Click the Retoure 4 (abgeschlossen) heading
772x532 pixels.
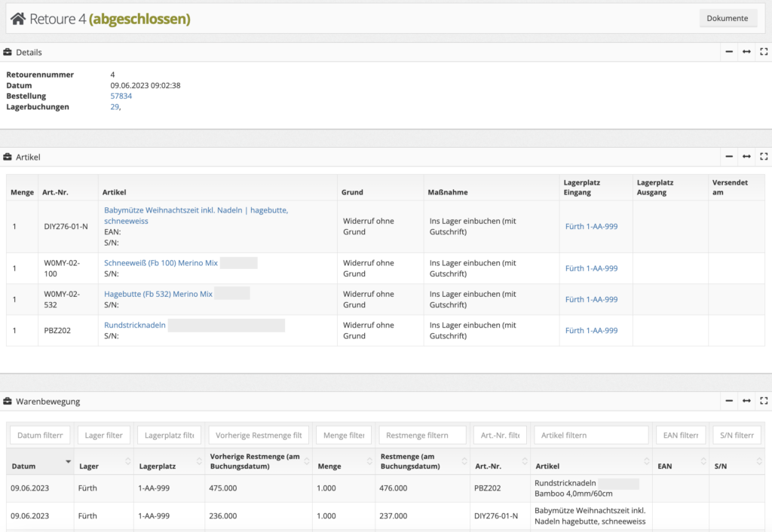tap(110, 19)
